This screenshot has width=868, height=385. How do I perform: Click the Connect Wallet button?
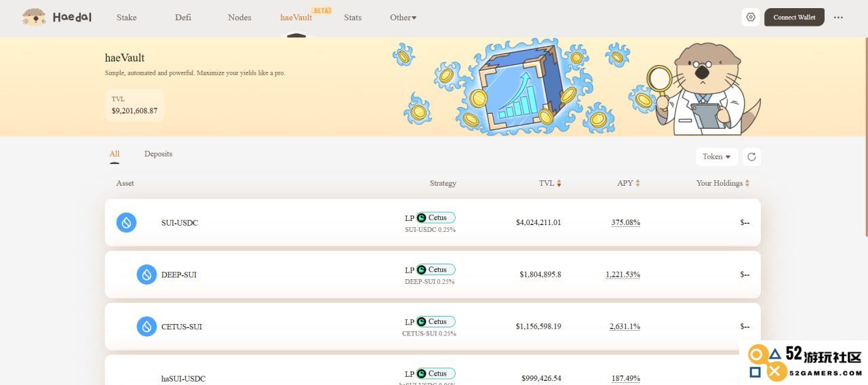click(x=794, y=17)
